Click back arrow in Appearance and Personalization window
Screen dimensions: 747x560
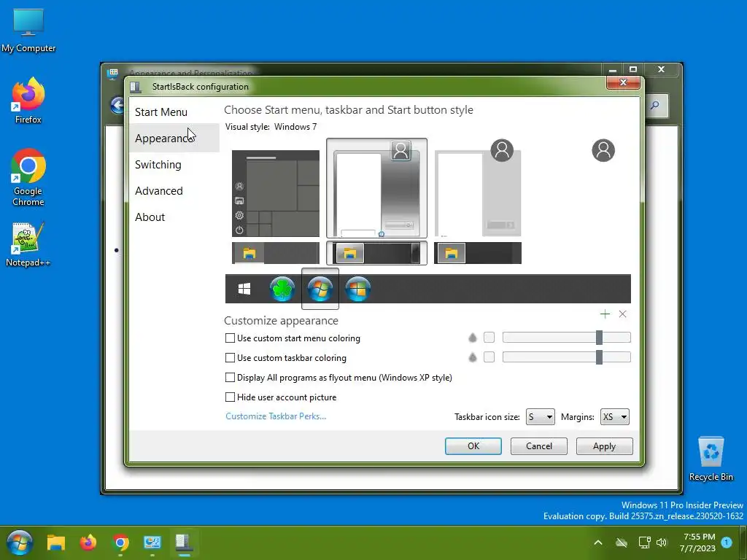click(117, 105)
